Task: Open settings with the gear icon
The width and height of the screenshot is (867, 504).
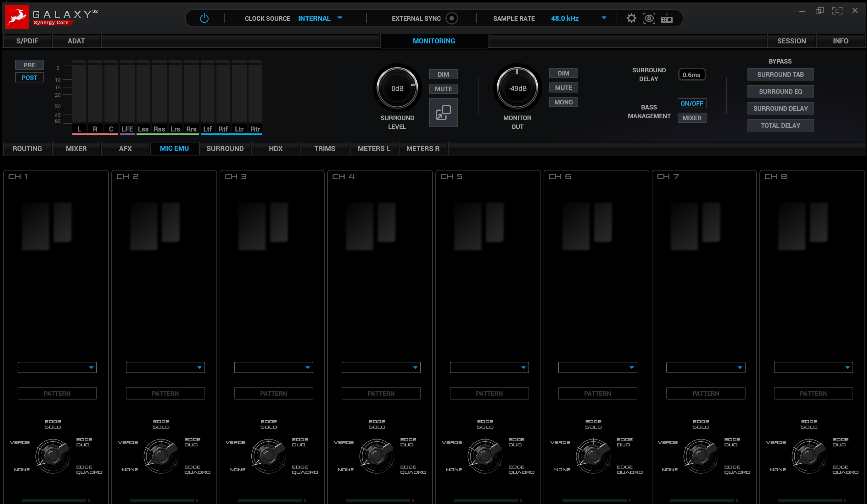Action: [x=631, y=18]
